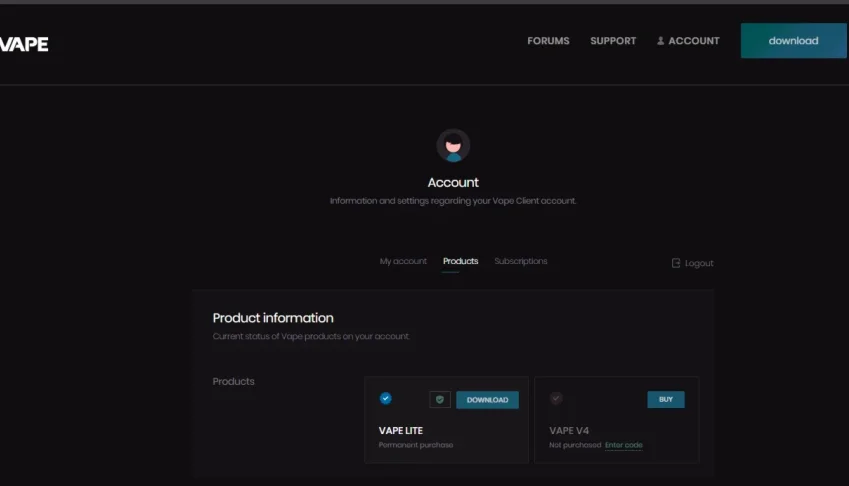
Task: Click the person icon beside ACCOUNT
Action: click(661, 41)
